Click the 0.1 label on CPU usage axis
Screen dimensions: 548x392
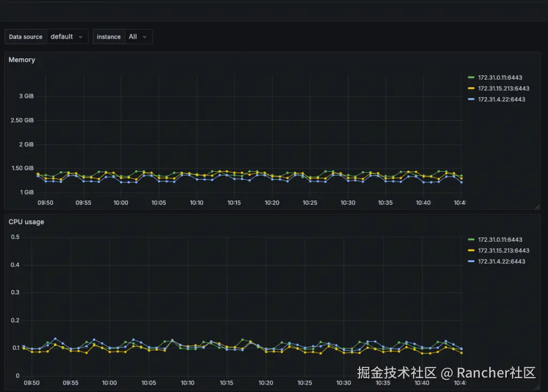[x=16, y=348]
